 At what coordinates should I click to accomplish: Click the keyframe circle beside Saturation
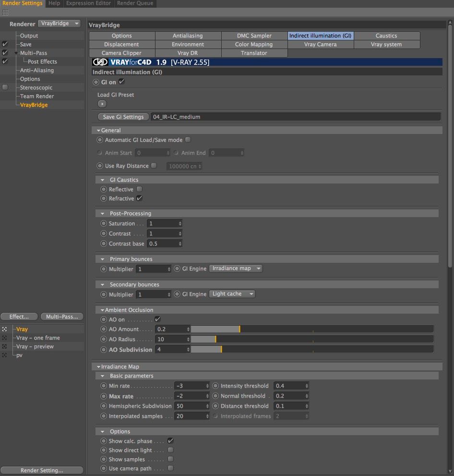[104, 224]
